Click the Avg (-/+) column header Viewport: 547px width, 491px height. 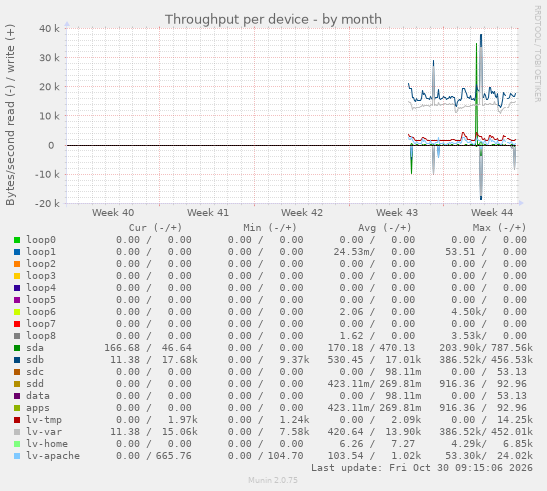point(384,228)
